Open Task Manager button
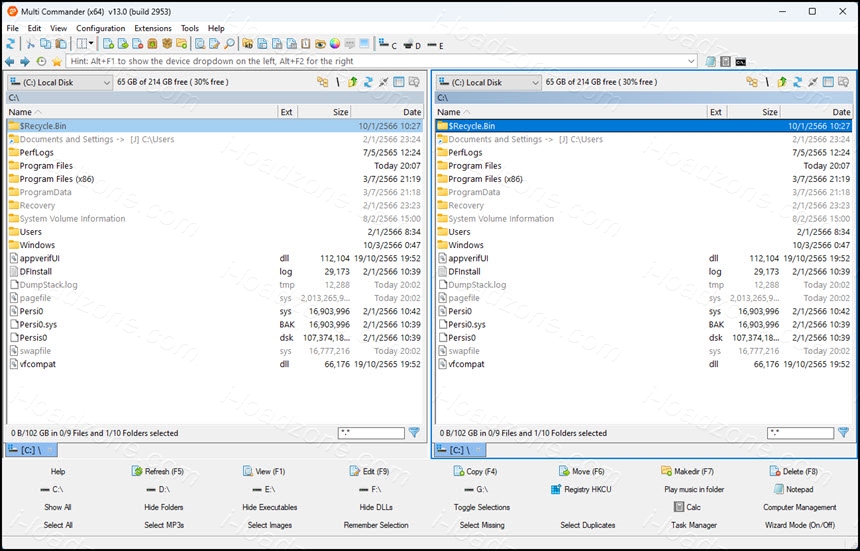The height and width of the screenshot is (551, 860). tap(694, 525)
